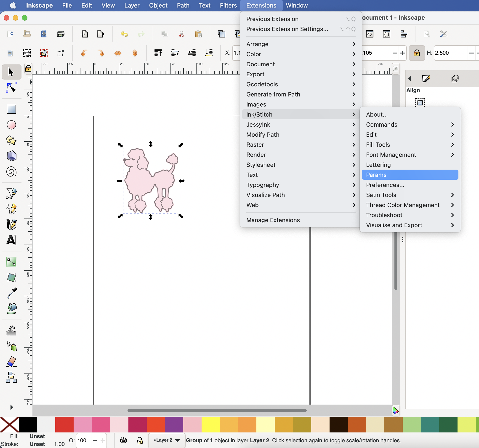Open the Path menu
Viewport: 479px width, 448px height.
(183, 5)
